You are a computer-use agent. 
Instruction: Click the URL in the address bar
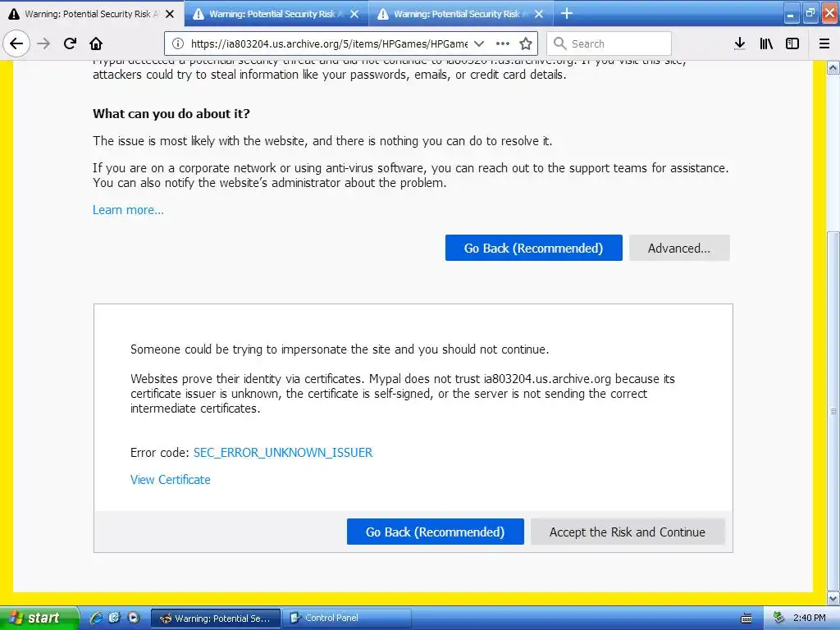click(329, 43)
